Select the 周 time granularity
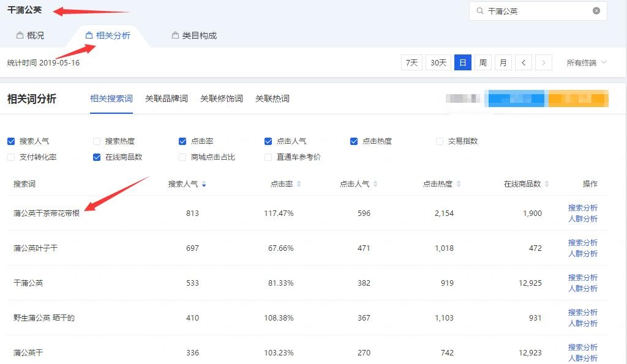Screen dimensions: 627x364 click(483, 62)
